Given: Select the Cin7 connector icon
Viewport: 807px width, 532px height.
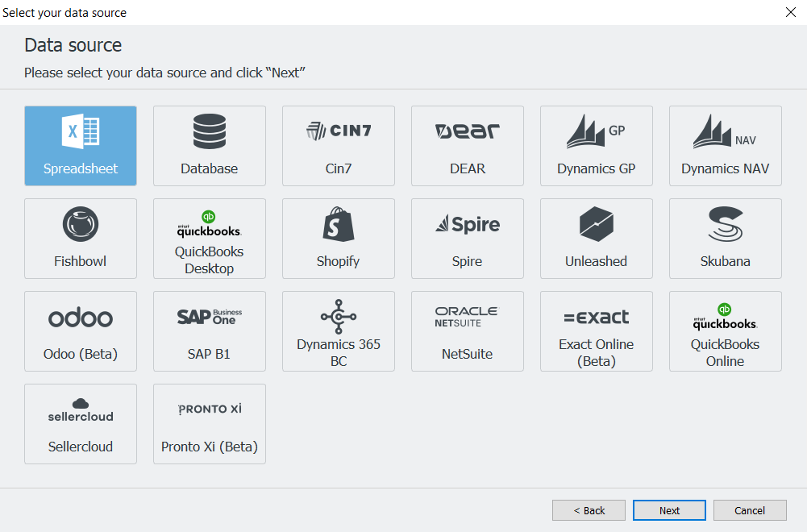Looking at the screenshot, I should [x=339, y=146].
